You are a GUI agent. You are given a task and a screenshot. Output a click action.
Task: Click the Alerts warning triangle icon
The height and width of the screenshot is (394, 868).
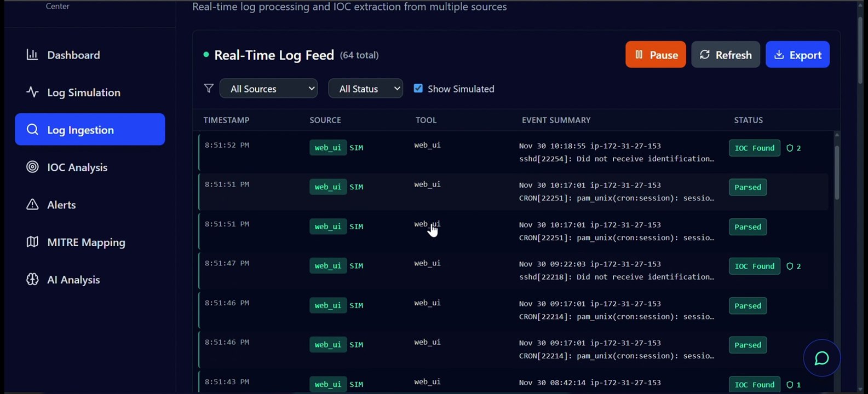pos(32,205)
